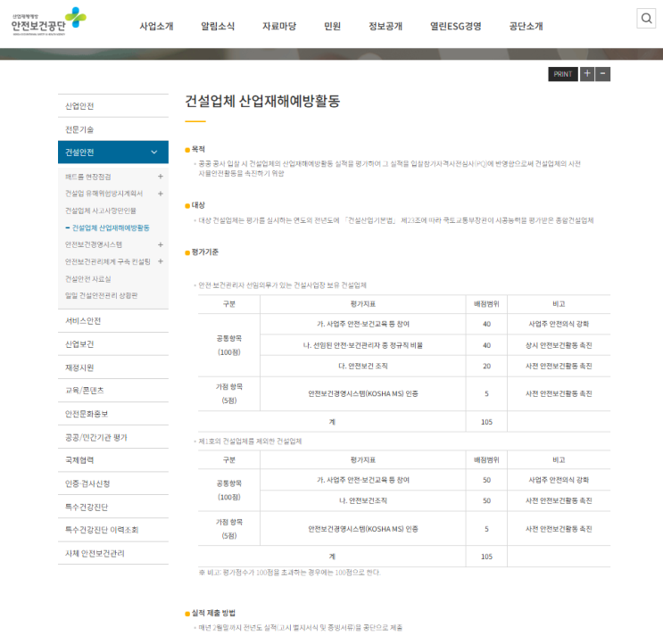
Task: Open the search magnifier icon
Action: [x=646, y=18]
